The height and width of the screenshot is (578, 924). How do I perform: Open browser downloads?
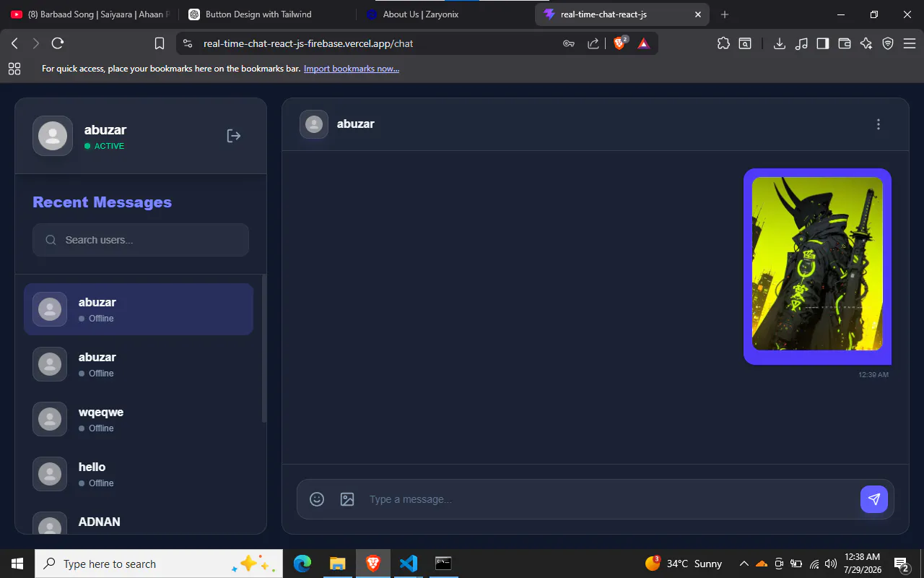pyautogui.click(x=780, y=43)
